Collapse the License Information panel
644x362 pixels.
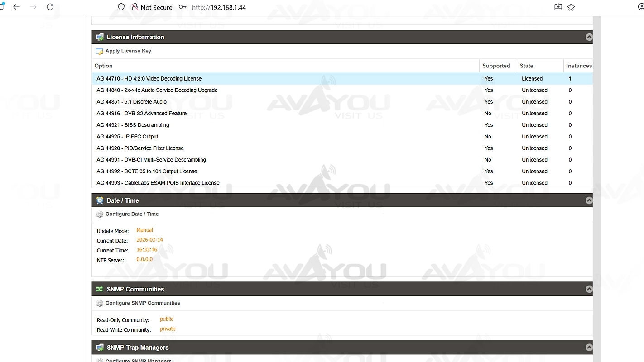589,37
